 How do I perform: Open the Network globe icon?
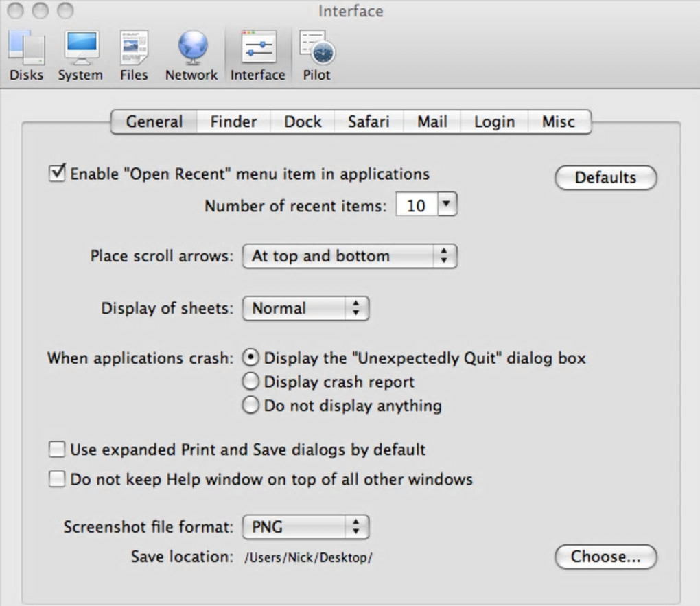tap(191, 56)
